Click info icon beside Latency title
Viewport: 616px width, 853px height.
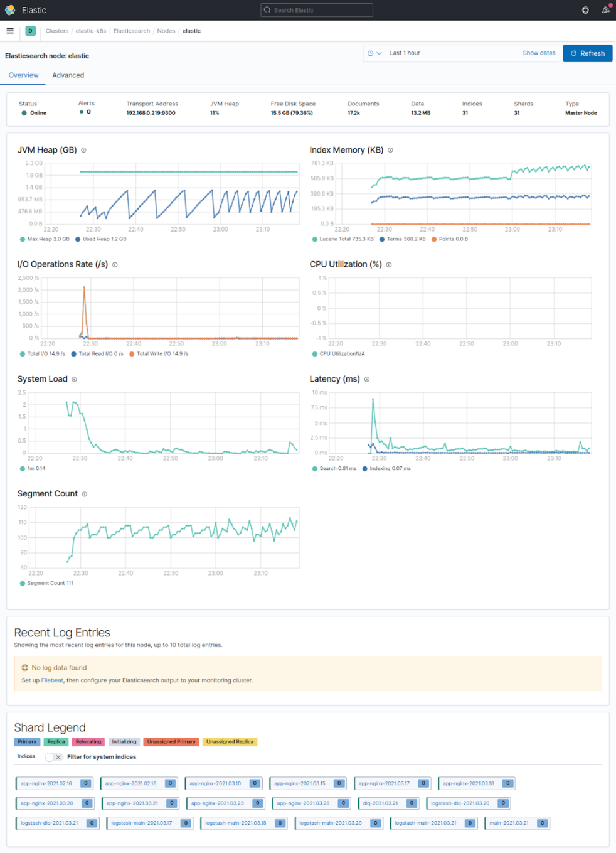(367, 380)
